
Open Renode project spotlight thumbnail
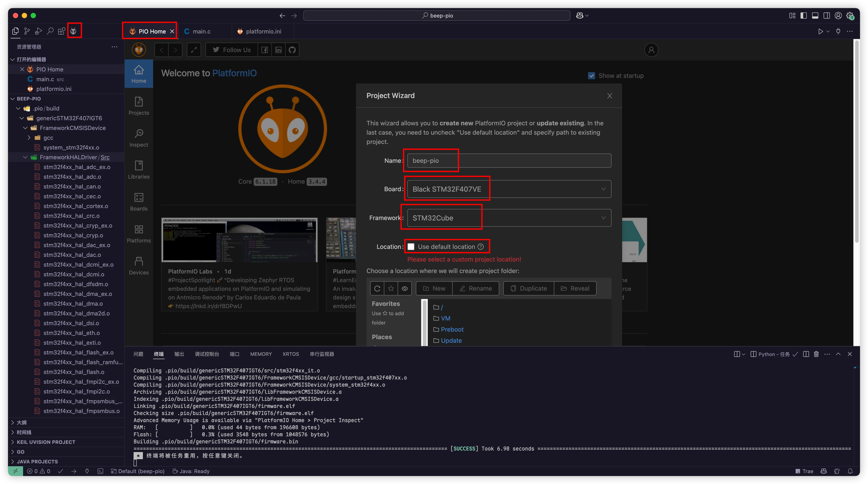point(239,240)
